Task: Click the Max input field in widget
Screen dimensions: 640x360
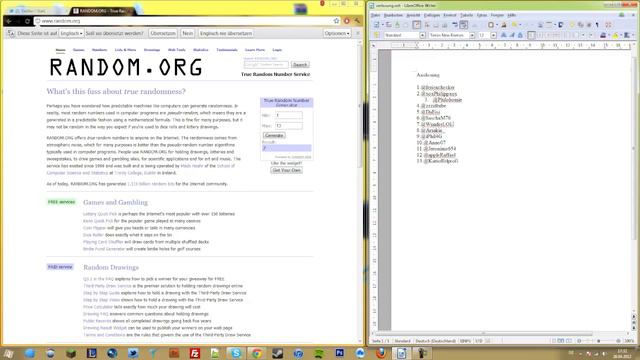Action: pos(289,126)
